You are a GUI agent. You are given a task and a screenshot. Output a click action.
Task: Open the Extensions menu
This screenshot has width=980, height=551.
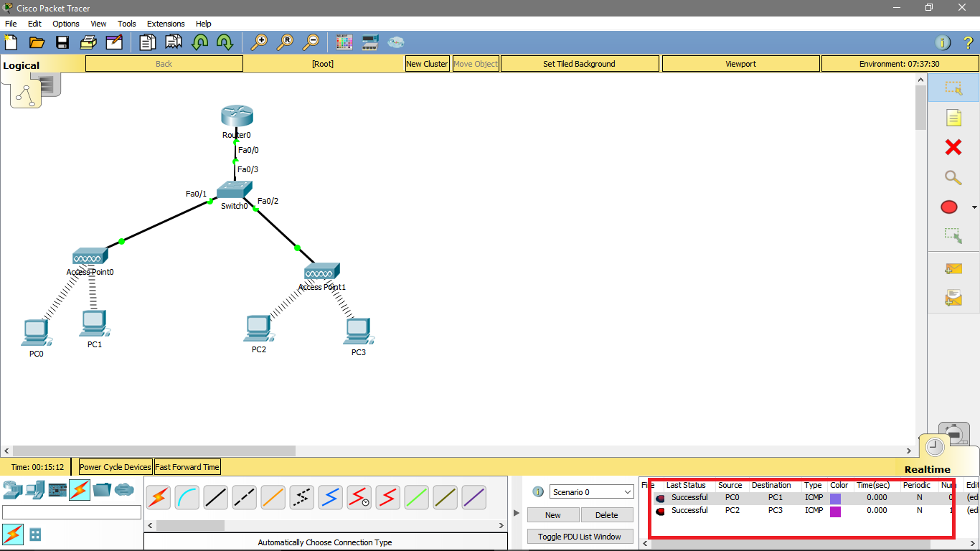pyautogui.click(x=166, y=24)
